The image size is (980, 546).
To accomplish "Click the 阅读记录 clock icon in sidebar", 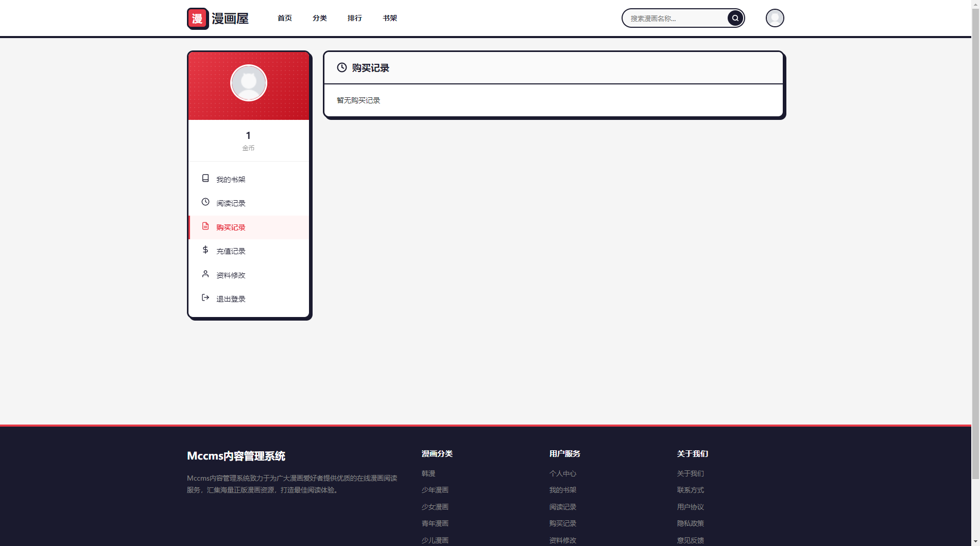I will click(205, 202).
